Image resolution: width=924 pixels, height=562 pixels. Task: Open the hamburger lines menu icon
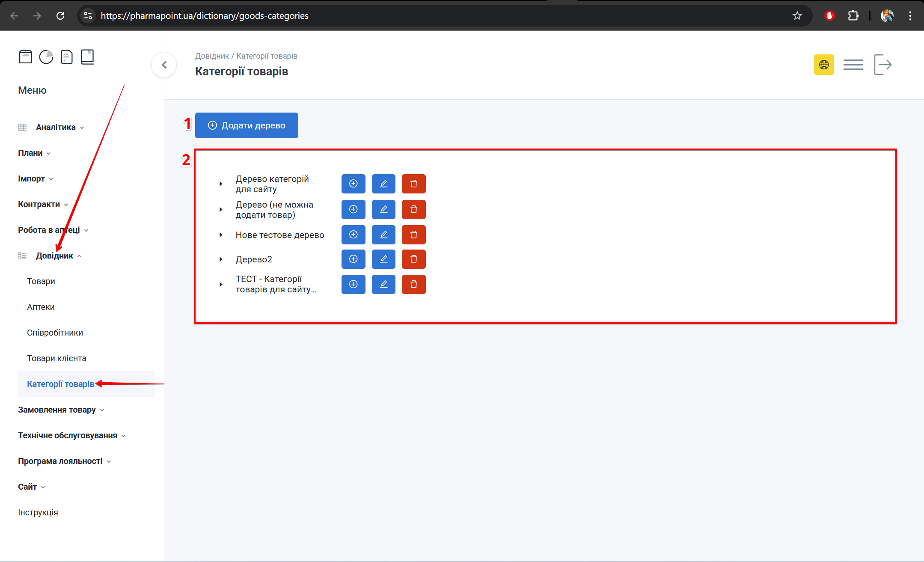(853, 65)
